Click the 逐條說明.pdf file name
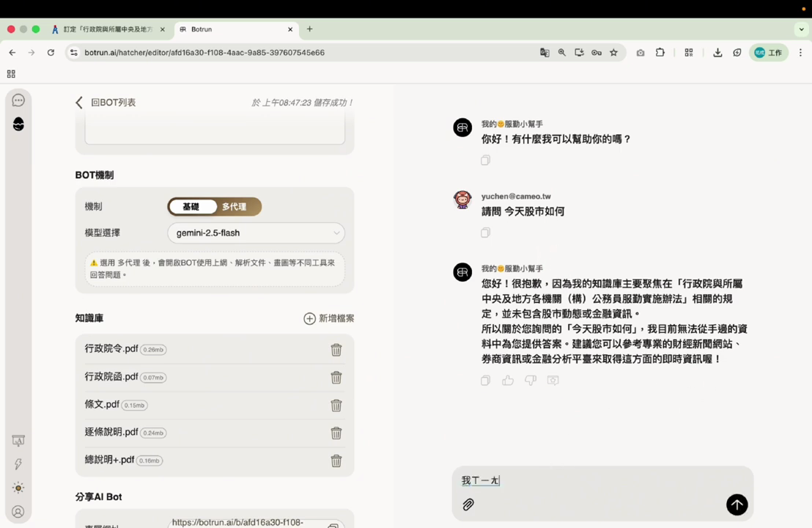812x528 pixels. 111,432
